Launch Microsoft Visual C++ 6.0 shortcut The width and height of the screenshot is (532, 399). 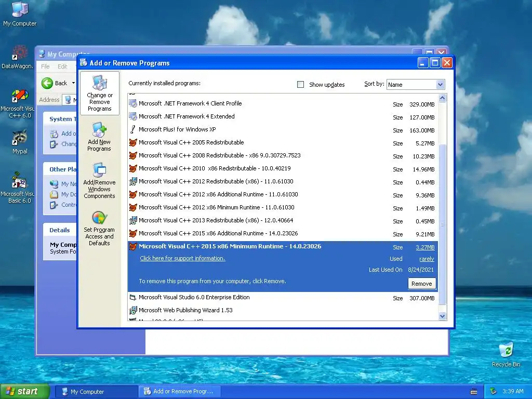(18, 103)
